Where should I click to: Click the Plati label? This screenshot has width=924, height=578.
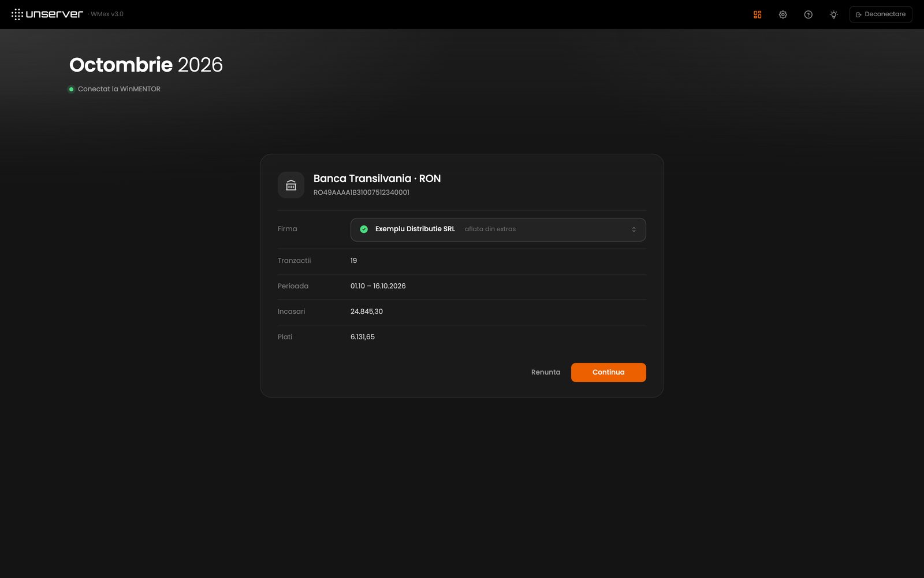click(285, 337)
